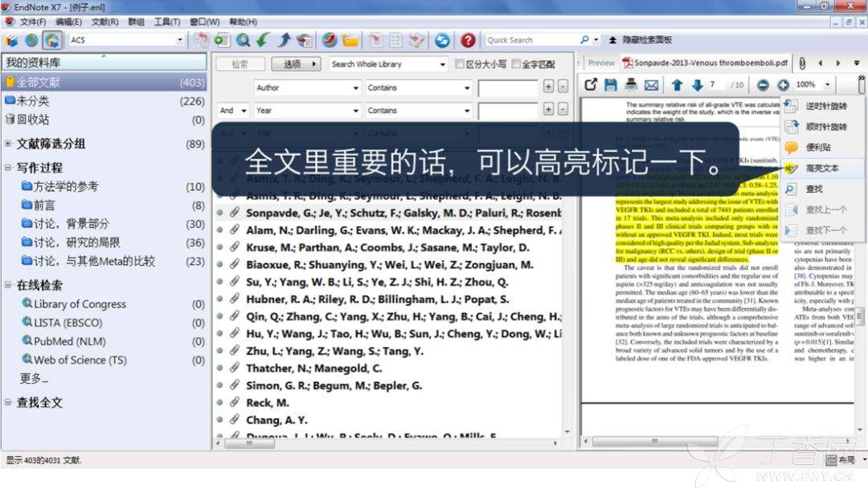Open the Help red question mark icon
Screen dimensions: 868x497
(x=468, y=40)
